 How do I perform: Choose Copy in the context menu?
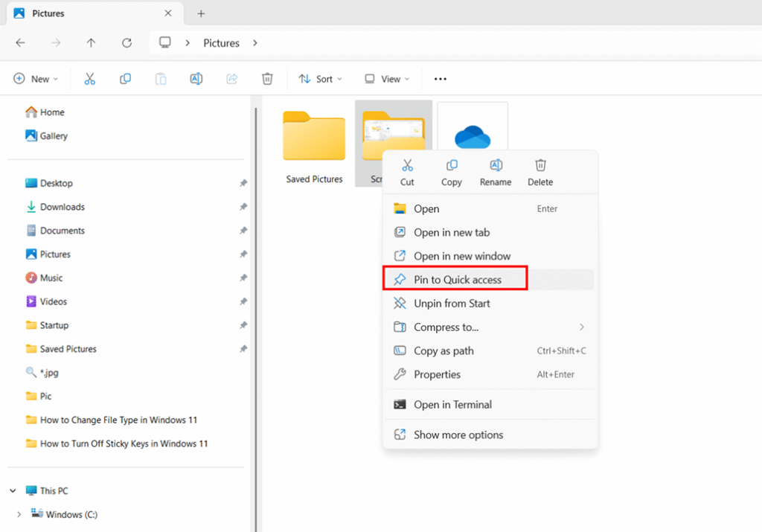(452, 173)
